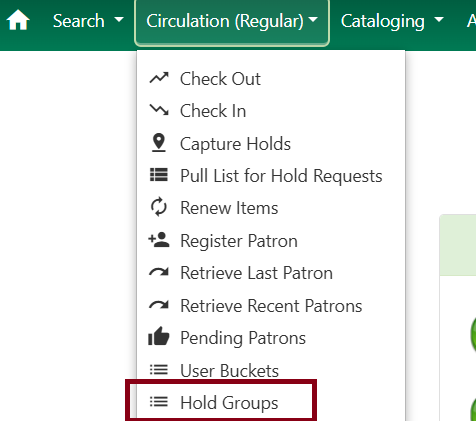Image resolution: width=476 pixels, height=421 pixels.
Task: Open User Buckets
Action: (x=271, y=370)
